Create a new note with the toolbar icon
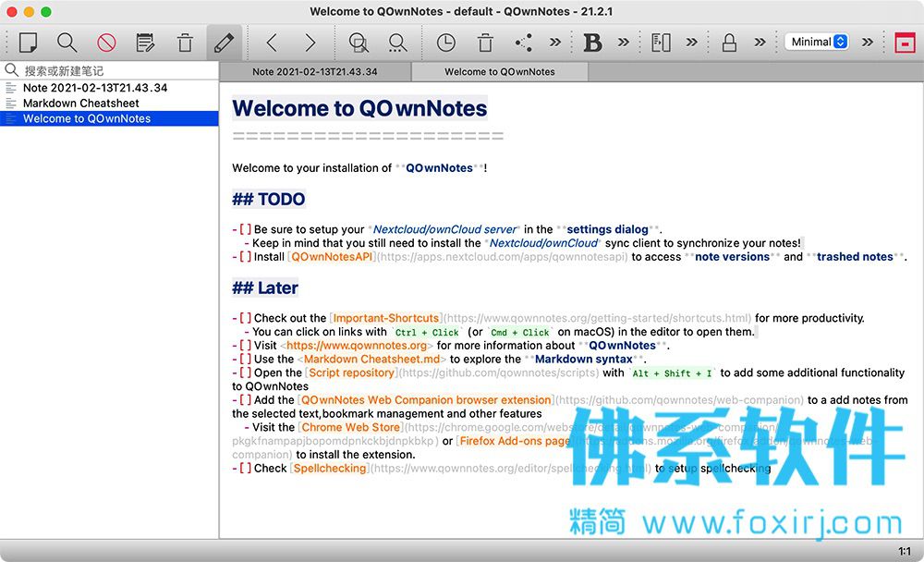The width and height of the screenshot is (924, 562). [x=28, y=43]
